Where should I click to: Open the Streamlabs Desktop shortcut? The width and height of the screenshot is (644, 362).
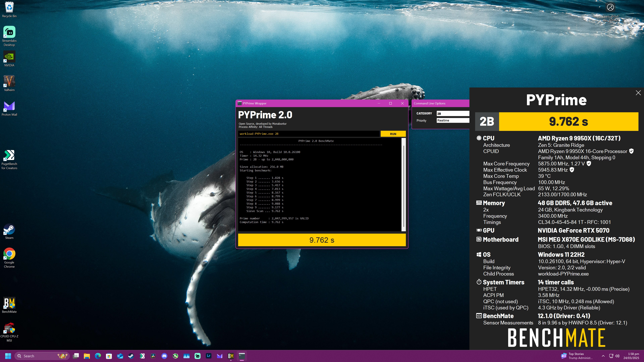pos(9,36)
